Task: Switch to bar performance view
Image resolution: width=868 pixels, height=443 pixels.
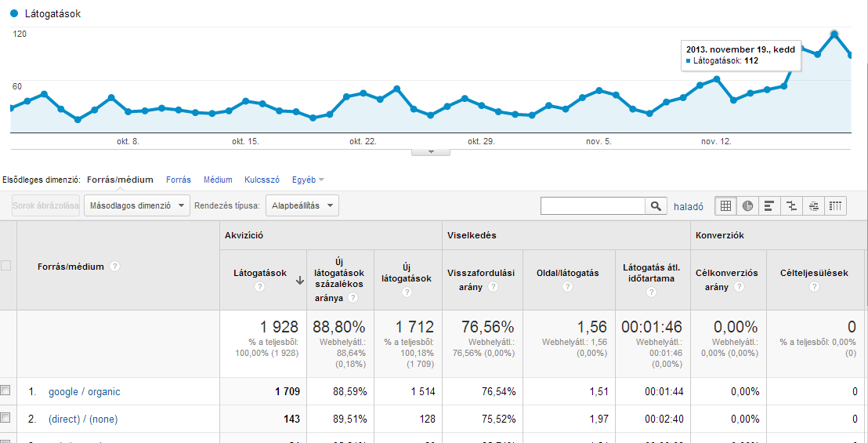Action: [x=769, y=206]
